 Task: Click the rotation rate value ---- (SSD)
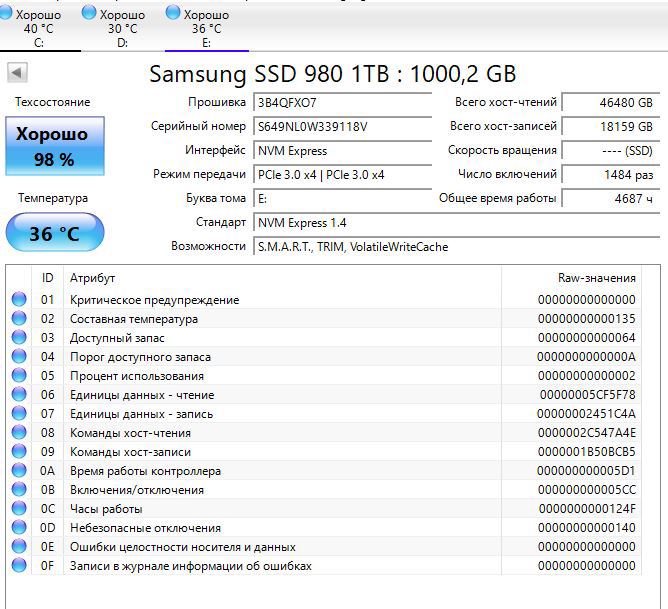(x=610, y=150)
